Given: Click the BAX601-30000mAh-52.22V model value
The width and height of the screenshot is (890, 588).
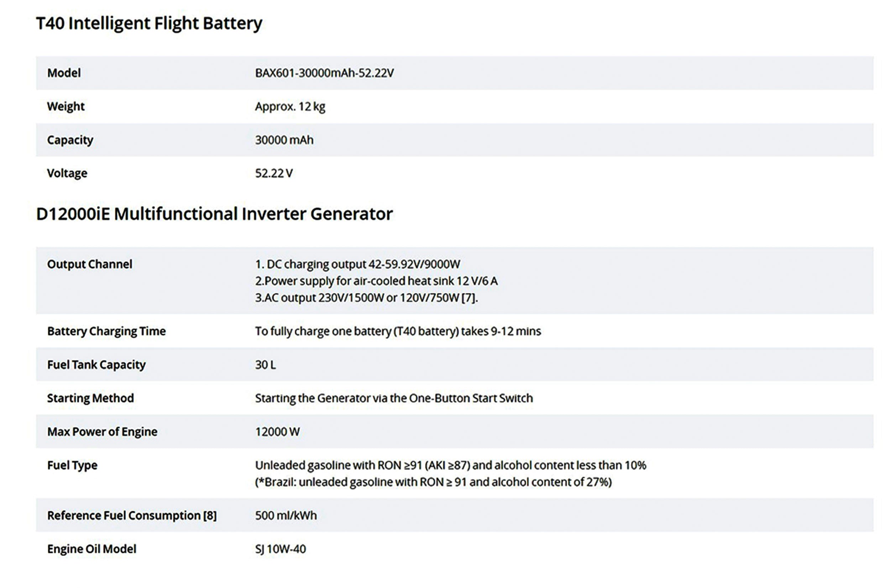Looking at the screenshot, I should (x=324, y=73).
